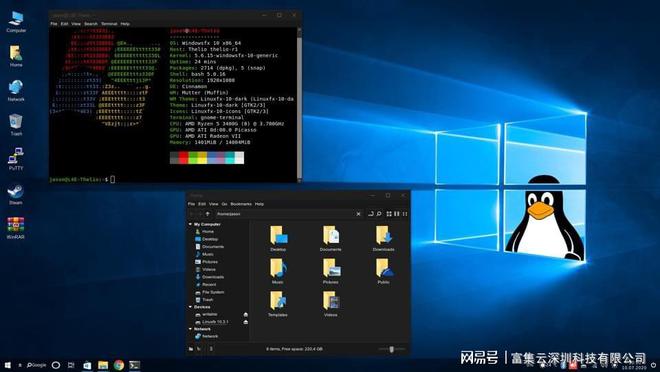Open file manager's View menu

coord(214,204)
